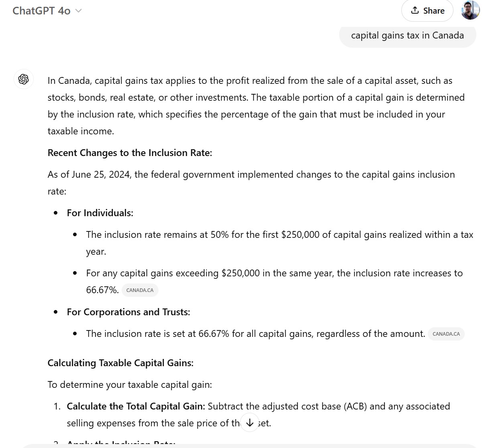Image resolution: width=488 pixels, height=448 pixels.
Task: Click the chevron beside ChatGPT 4o
Action: tap(79, 11)
